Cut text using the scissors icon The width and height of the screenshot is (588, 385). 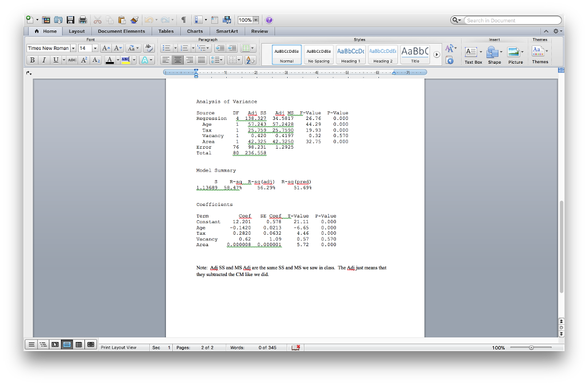[x=98, y=19]
